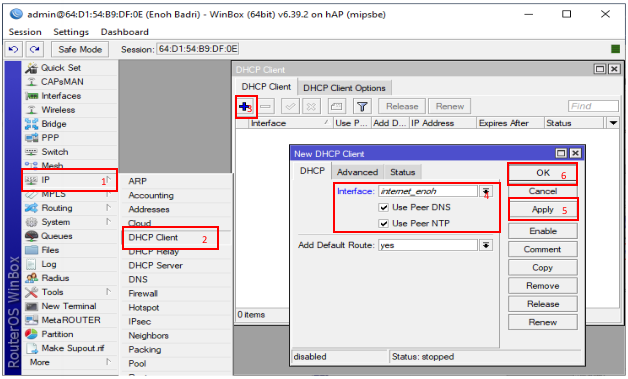Open MetaROUTER in the sidebar
Viewport: 628px width, 379px height.
point(71,320)
